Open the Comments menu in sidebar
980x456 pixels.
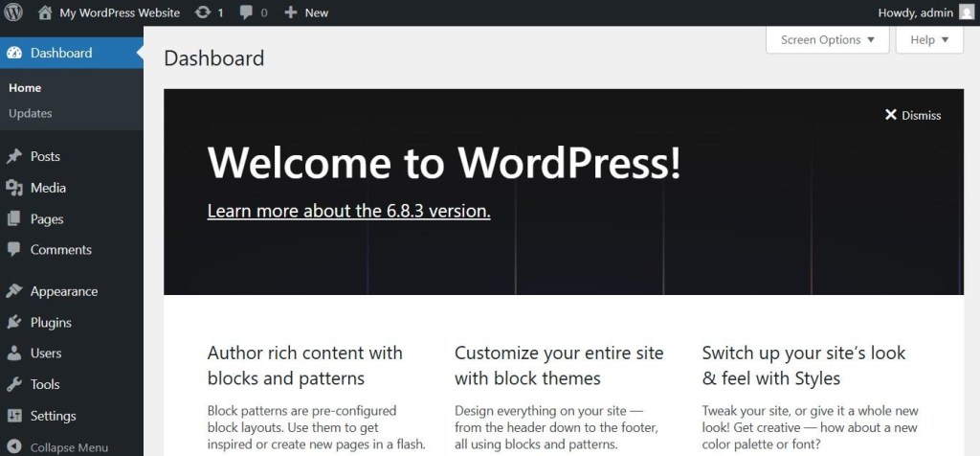pyautogui.click(x=61, y=250)
